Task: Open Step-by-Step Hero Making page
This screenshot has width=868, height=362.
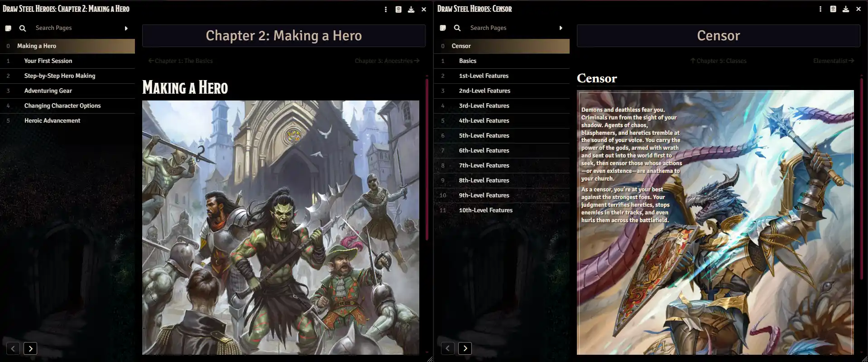Action: point(67,76)
